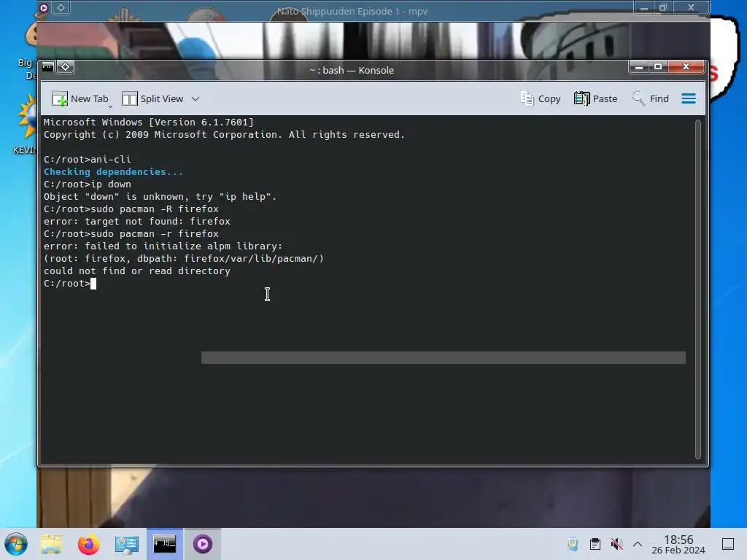Open clipboard tray icon

(595, 544)
